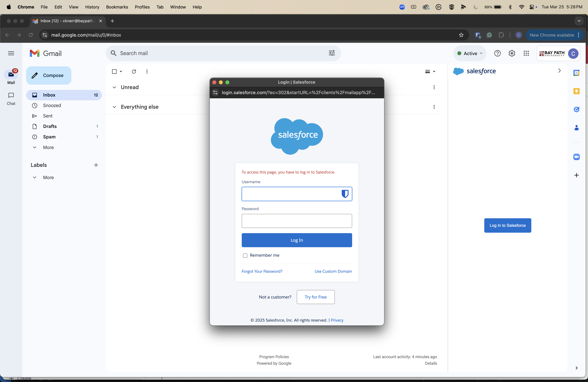Image resolution: width=588 pixels, height=382 pixels.
Task: Open the Bookmarks menu in menu bar
Action: (117, 7)
